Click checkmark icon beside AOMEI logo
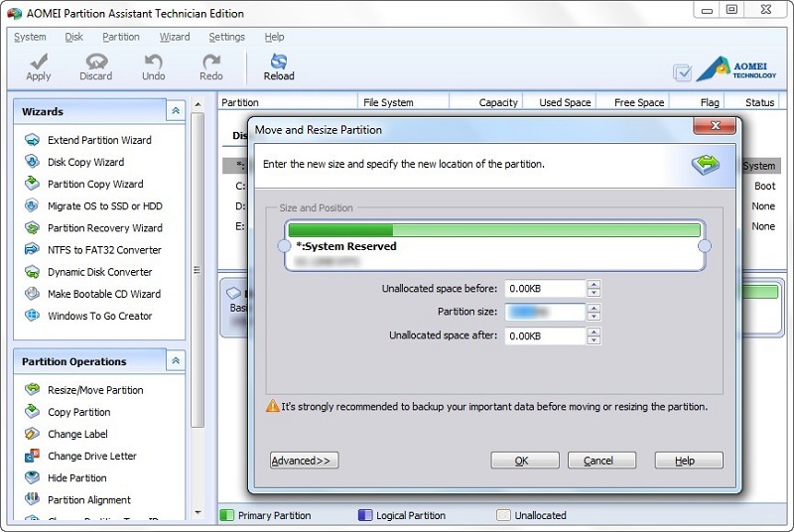Screen dimensions: 794x532 683,72
